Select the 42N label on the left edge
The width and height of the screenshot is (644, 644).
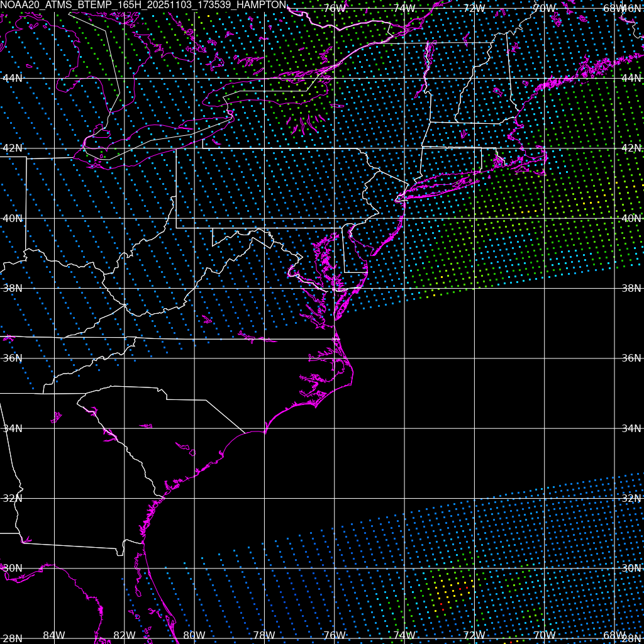point(13,148)
